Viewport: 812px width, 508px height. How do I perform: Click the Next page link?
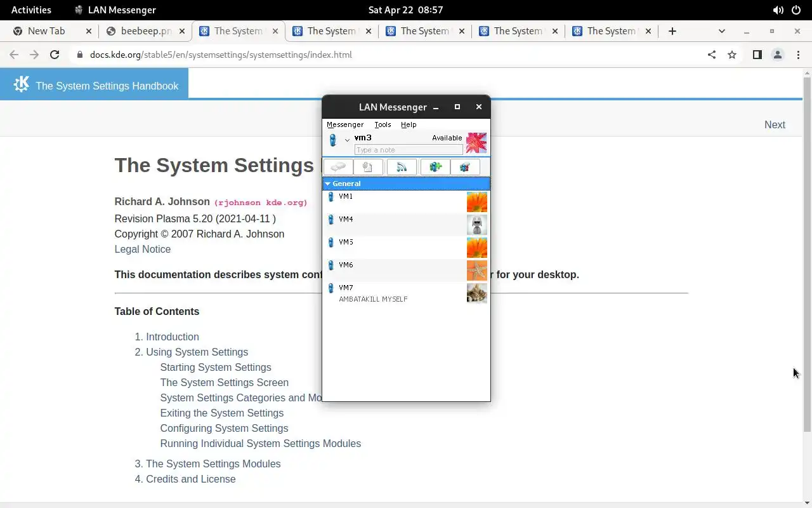[775, 124]
